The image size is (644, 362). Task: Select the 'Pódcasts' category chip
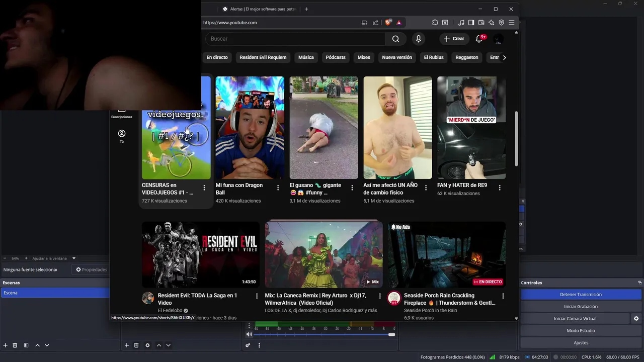click(336, 57)
